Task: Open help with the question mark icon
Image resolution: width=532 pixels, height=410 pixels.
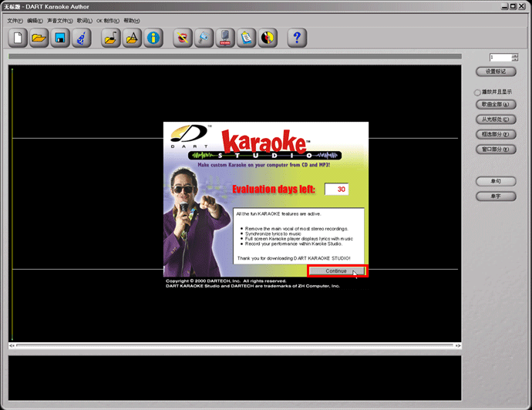Action: point(297,38)
